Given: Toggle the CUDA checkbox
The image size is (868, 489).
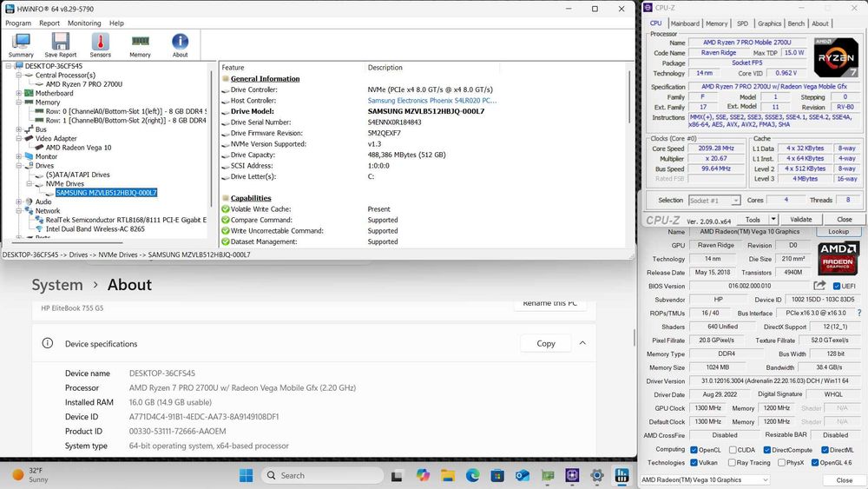Looking at the screenshot, I should (733, 450).
